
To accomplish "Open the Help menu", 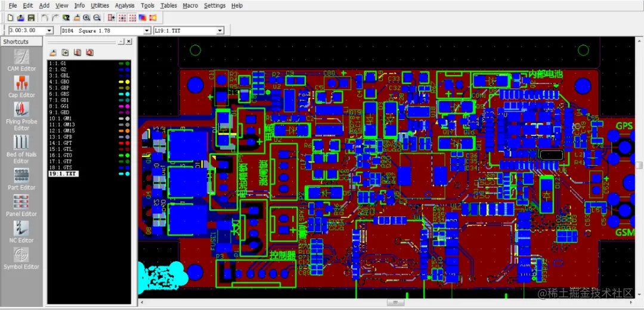I will click(237, 6).
